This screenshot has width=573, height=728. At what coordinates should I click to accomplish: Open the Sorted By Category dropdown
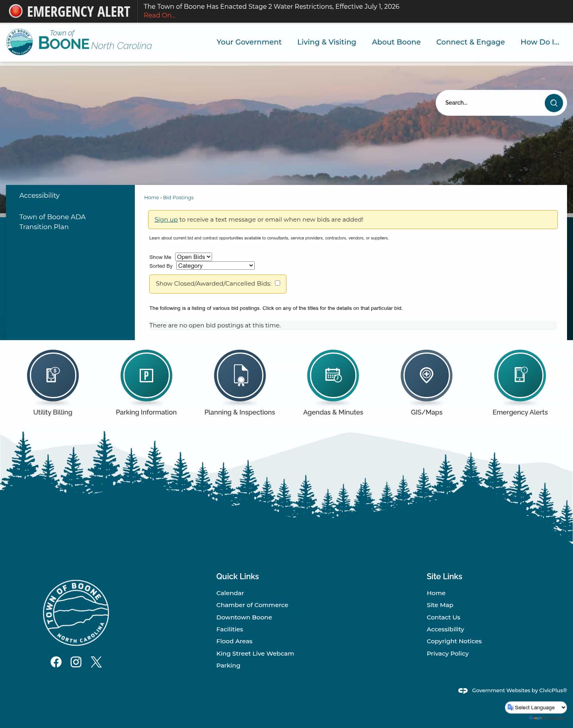tap(215, 266)
